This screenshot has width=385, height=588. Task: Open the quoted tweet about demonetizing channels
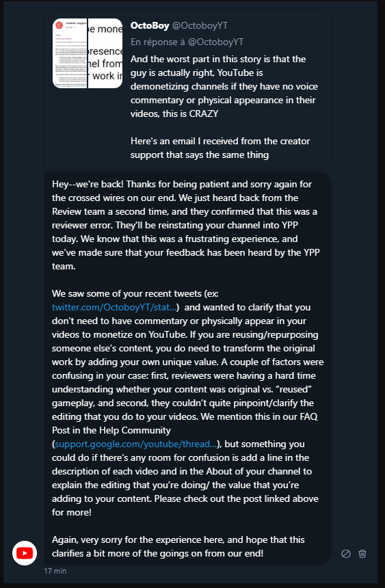188,90
